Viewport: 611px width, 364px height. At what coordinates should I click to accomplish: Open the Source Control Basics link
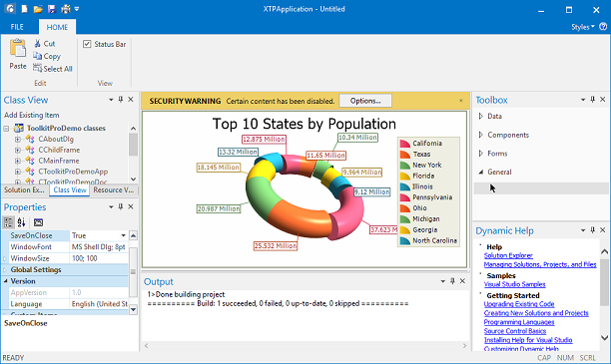click(515, 331)
